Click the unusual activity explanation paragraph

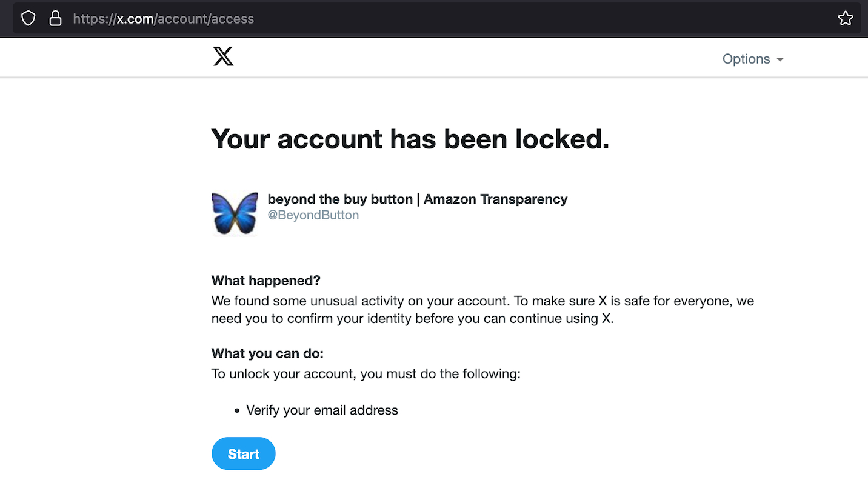click(x=482, y=310)
